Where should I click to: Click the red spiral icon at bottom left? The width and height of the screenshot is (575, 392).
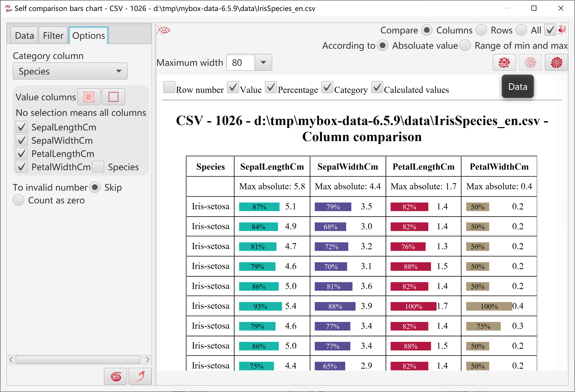point(116,376)
